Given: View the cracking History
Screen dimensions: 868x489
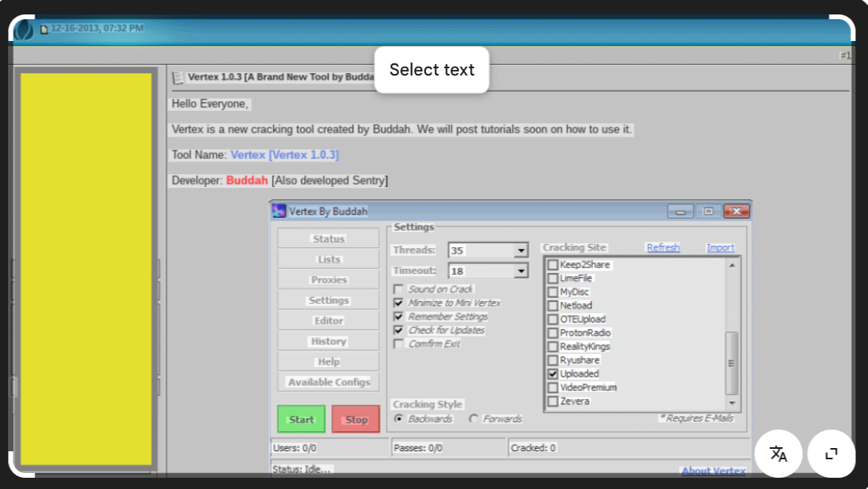Looking at the screenshot, I should point(328,340).
